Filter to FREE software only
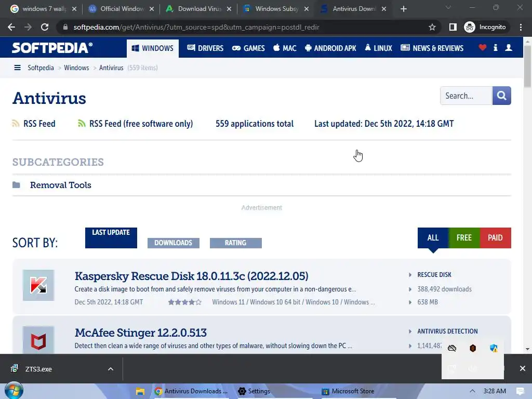Screen dimensions: 532x399 click(464, 238)
